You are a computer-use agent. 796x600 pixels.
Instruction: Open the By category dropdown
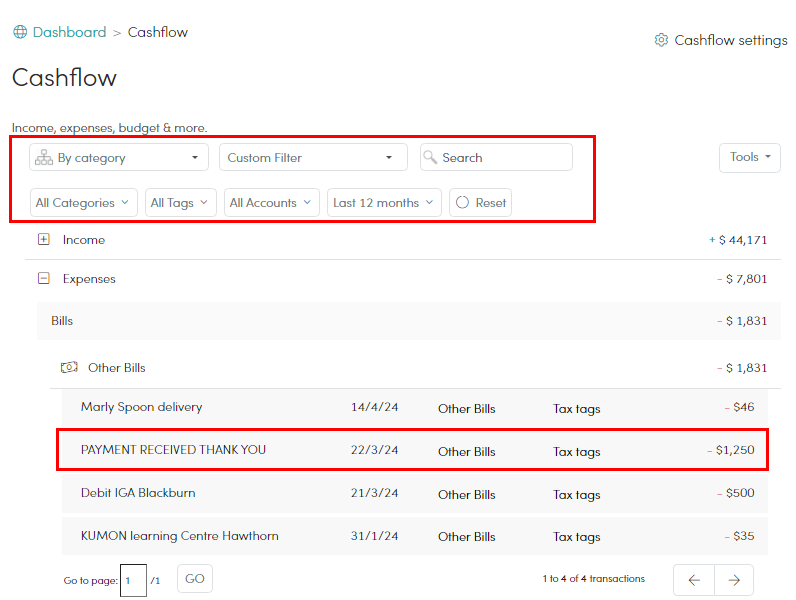[x=119, y=158]
